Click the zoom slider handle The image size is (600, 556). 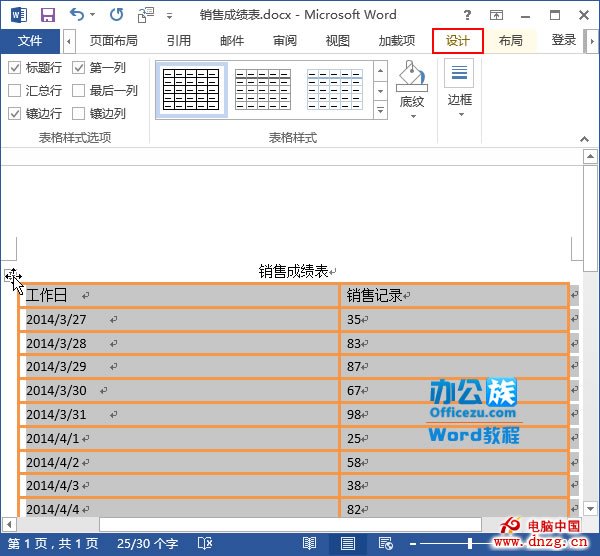point(470,543)
